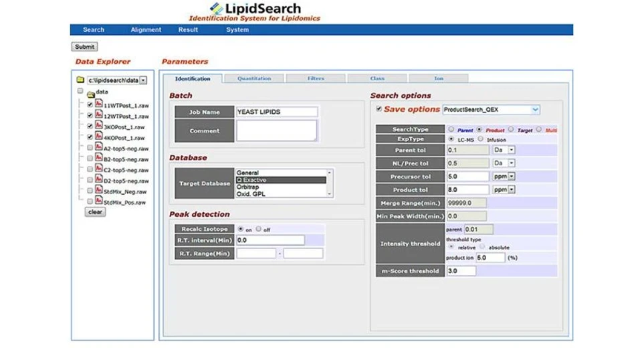Click the 12WTPost_1.raw file icon
Image resolution: width=644 pixels, height=348 pixels.
[x=98, y=114]
